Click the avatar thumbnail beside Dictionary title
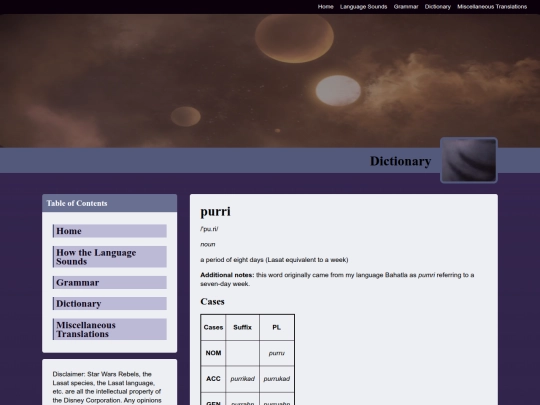Screen dimensions: 540x405 point(469,160)
